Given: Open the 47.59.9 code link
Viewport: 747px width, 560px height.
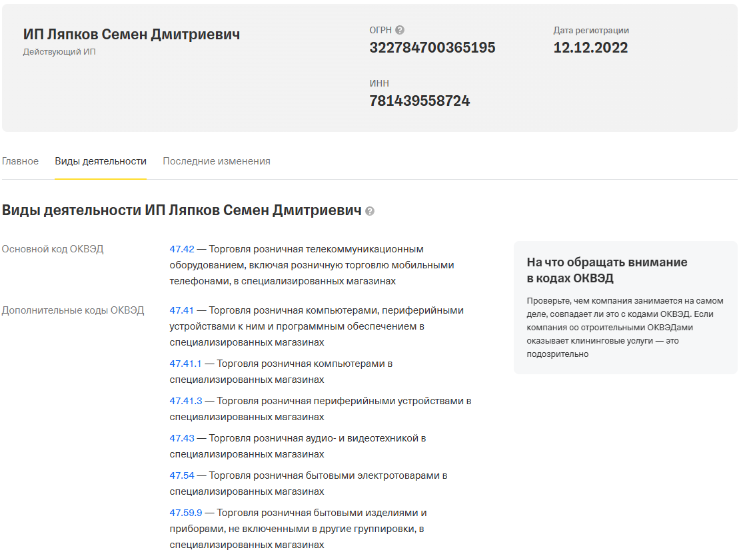Looking at the screenshot, I should [185, 513].
